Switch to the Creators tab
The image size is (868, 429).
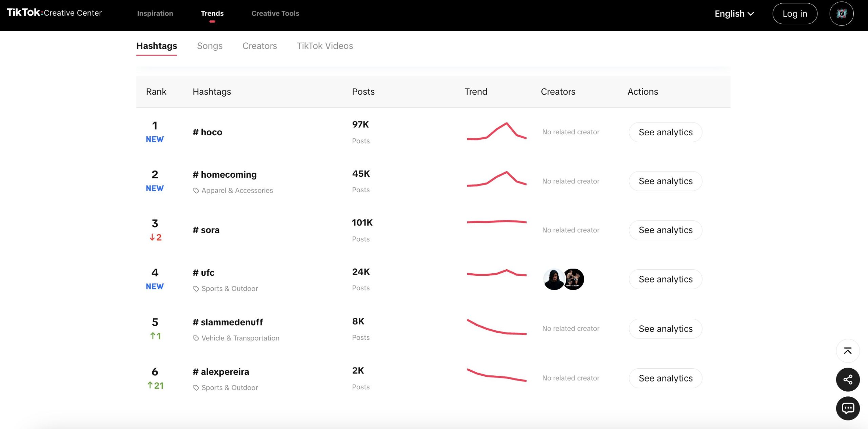(x=259, y=46)
